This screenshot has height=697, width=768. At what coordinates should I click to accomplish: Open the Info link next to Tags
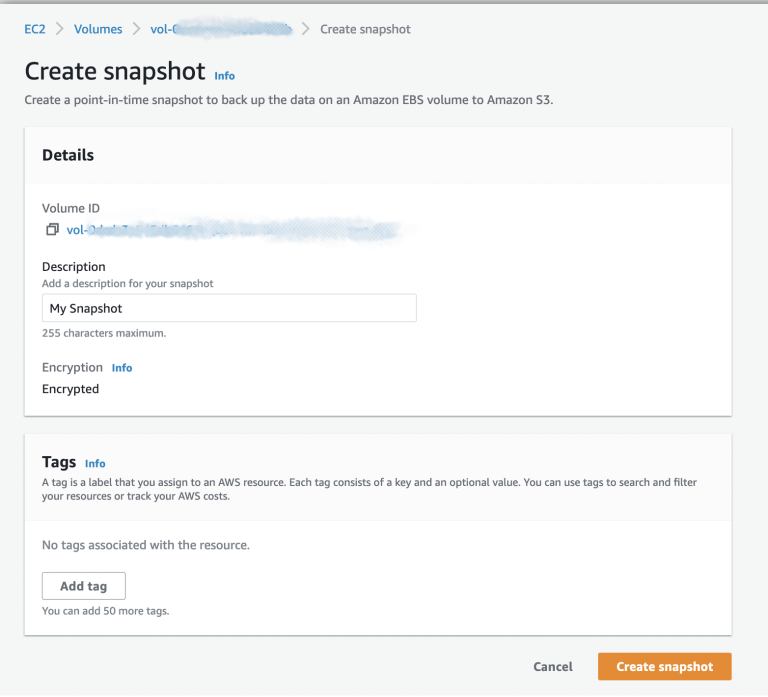pyautogui.click(x=95, y=463)
